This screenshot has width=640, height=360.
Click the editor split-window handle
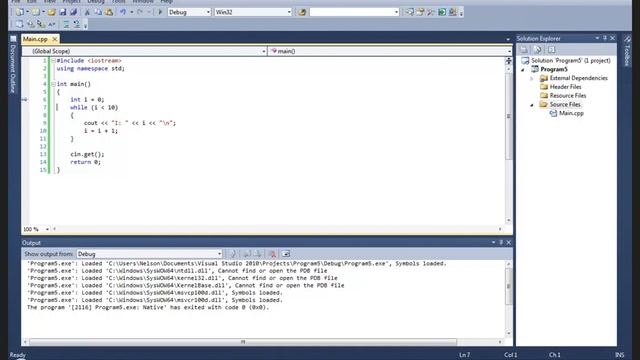(509, 61)
